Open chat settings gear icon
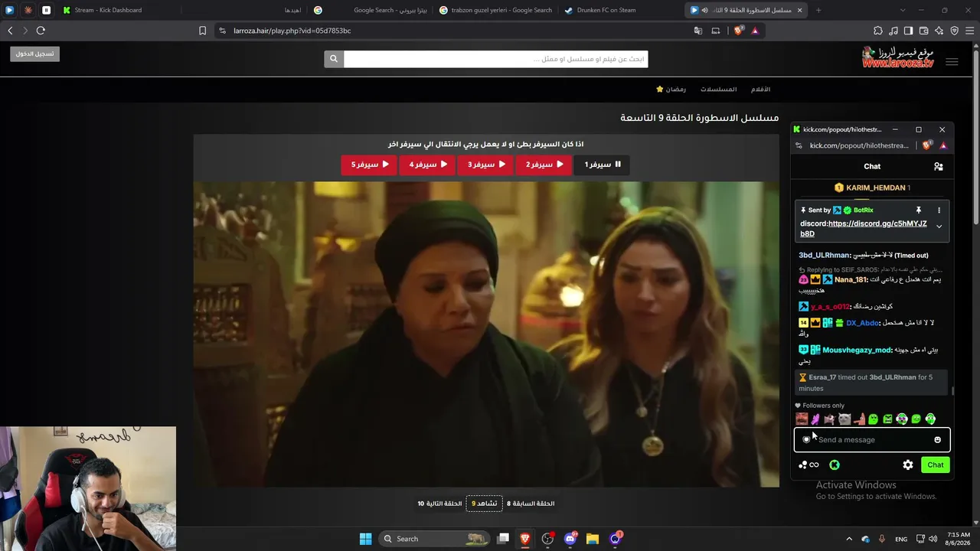The width and height of the screenshot is (980, 551). 908,465
